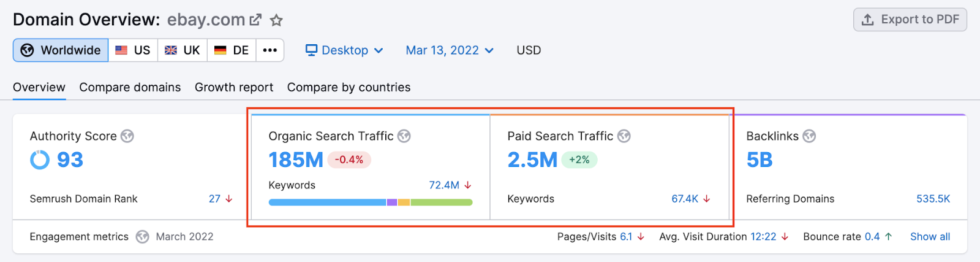Open the Compare domains tab
This screenshot has width=980, height=262.
click(130, 87)
